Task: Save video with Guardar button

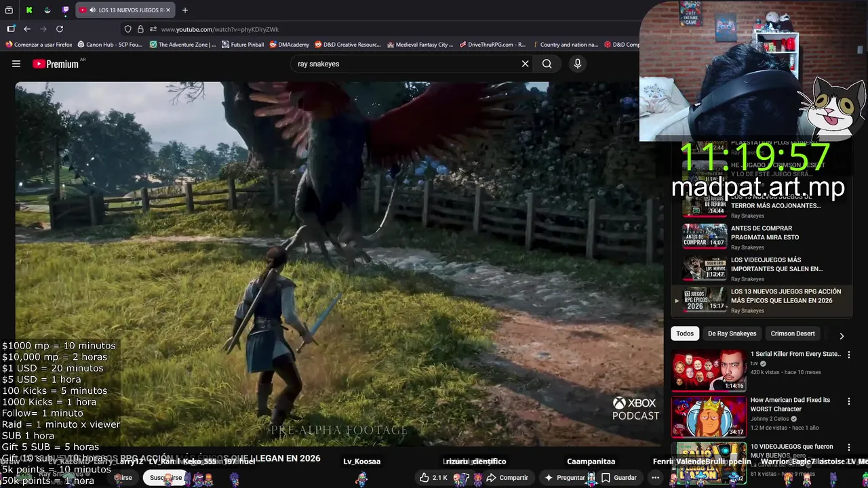Action: tap(618, 477)
